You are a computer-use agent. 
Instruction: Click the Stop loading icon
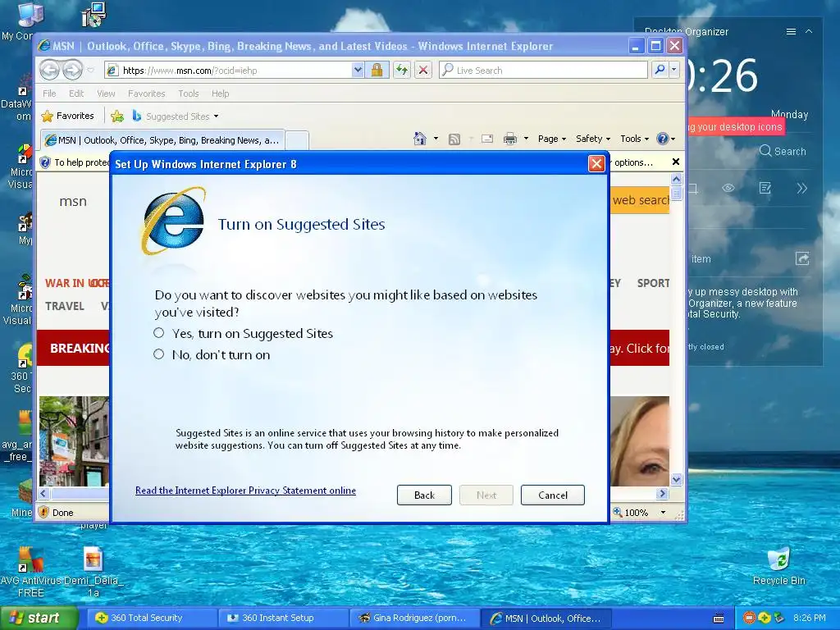[423, 71]
